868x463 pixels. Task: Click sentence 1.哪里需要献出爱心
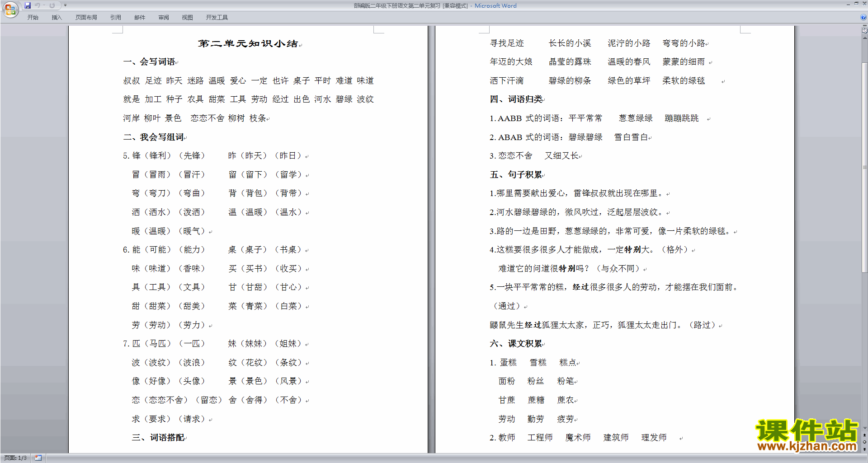(x=576, y=193)
